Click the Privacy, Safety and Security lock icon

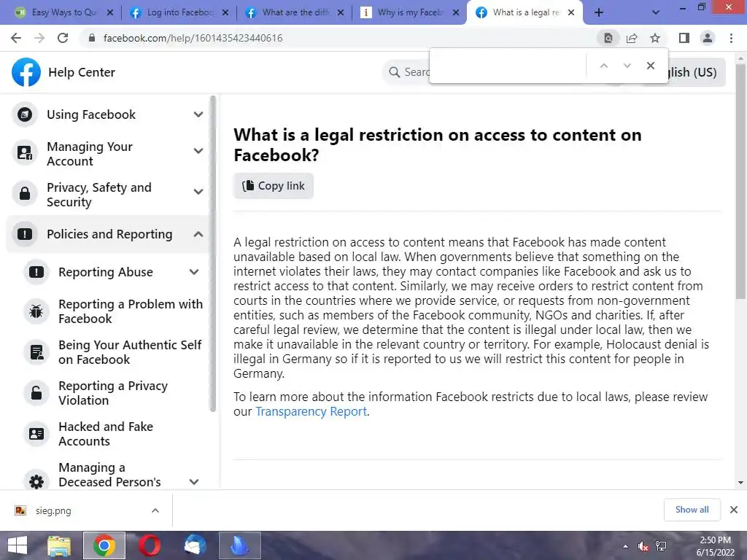coord(25,194)
